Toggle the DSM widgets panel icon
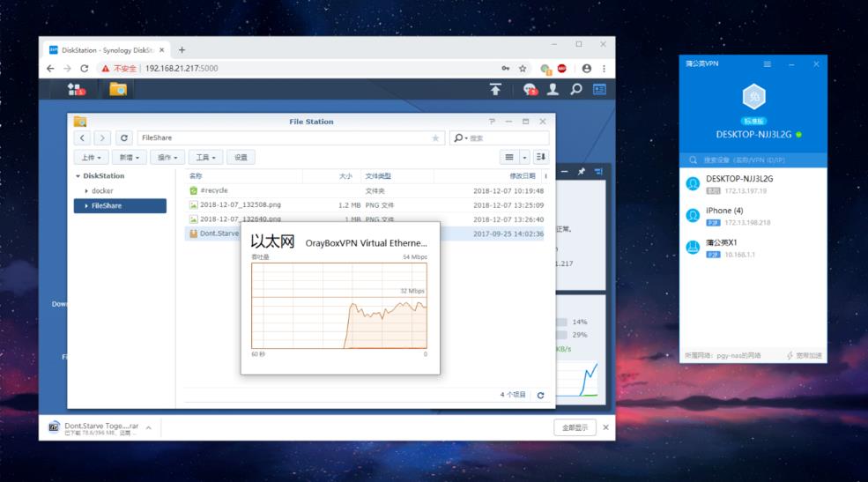Screen dimensions: 868x482 (599, 89)
